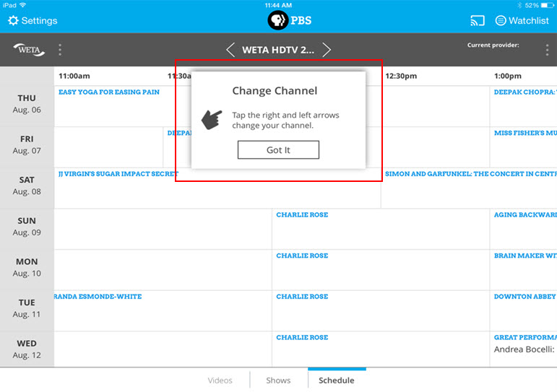Open Miss Fisher's listing on Friday
This screenshot has height=392, width=557.
coord(525,133)
